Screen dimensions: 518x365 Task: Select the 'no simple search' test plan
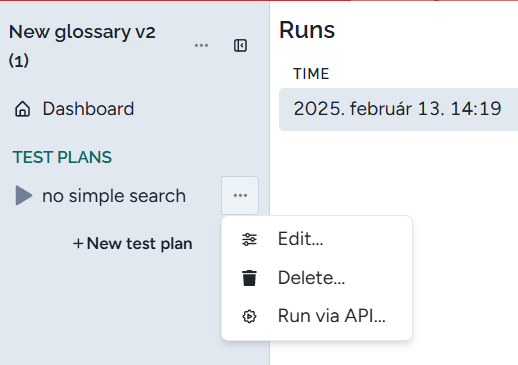[114, 196]
